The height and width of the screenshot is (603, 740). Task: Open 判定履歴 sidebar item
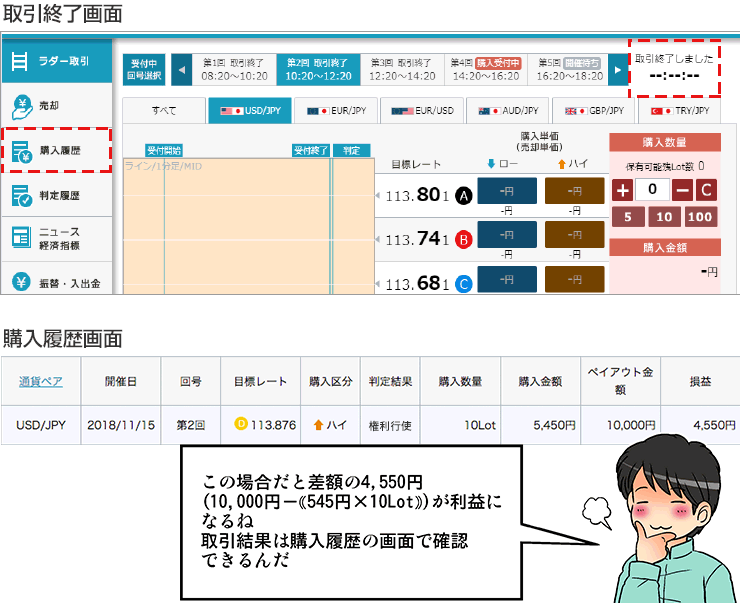[x=56, y=194]
